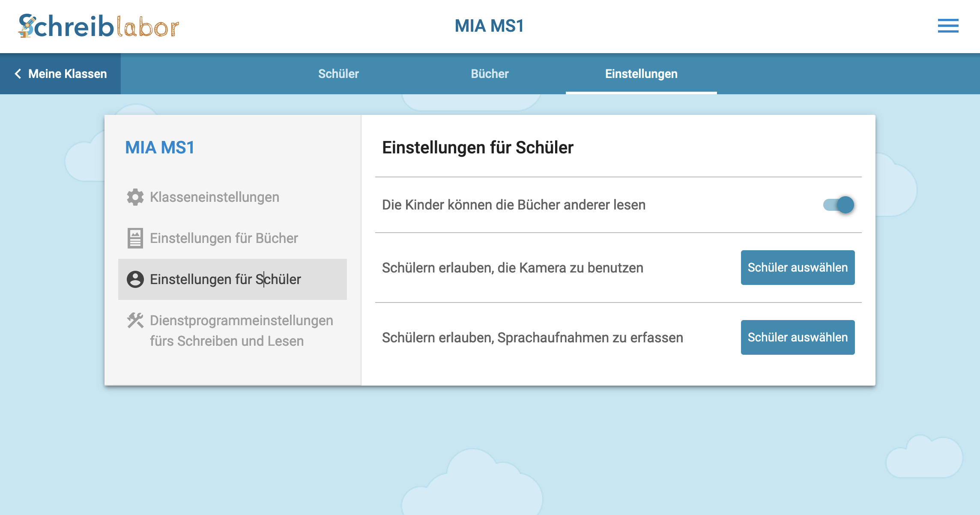The image size is (980, 515).
Task: Click the gear icon for Klasseneinstellungen
Action: pyautogui.click(x=135, y=197)
